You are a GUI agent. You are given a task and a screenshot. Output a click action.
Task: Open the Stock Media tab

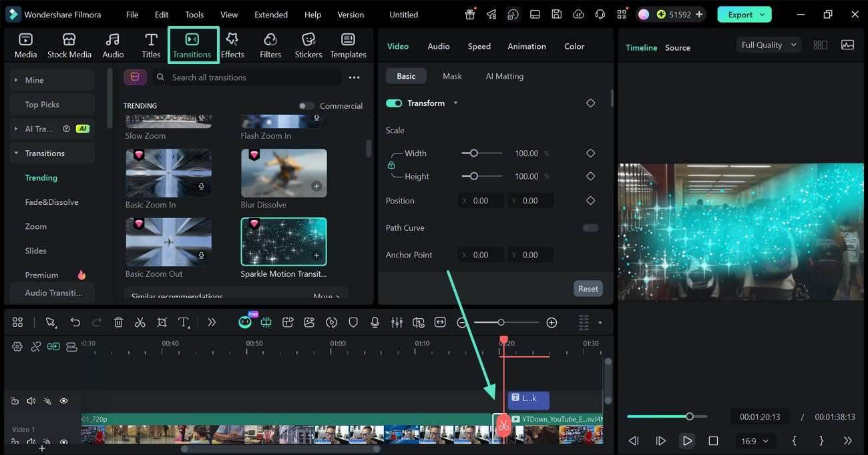[x=69, y=45]
